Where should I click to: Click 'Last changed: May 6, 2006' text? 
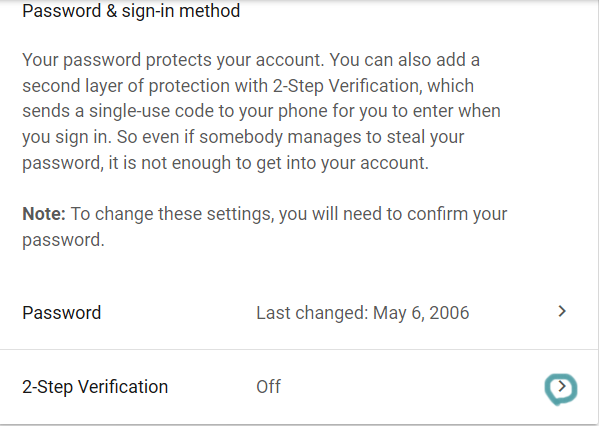coord(363,313)
